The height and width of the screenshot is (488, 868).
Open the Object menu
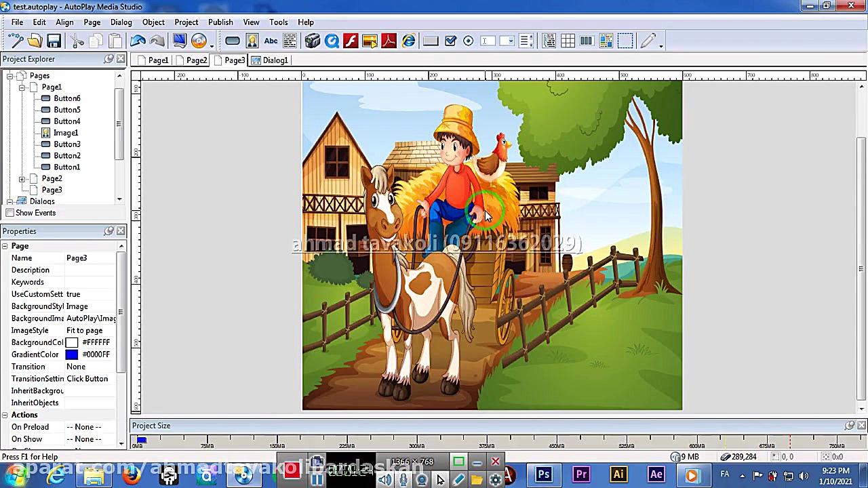pos(153,22)
